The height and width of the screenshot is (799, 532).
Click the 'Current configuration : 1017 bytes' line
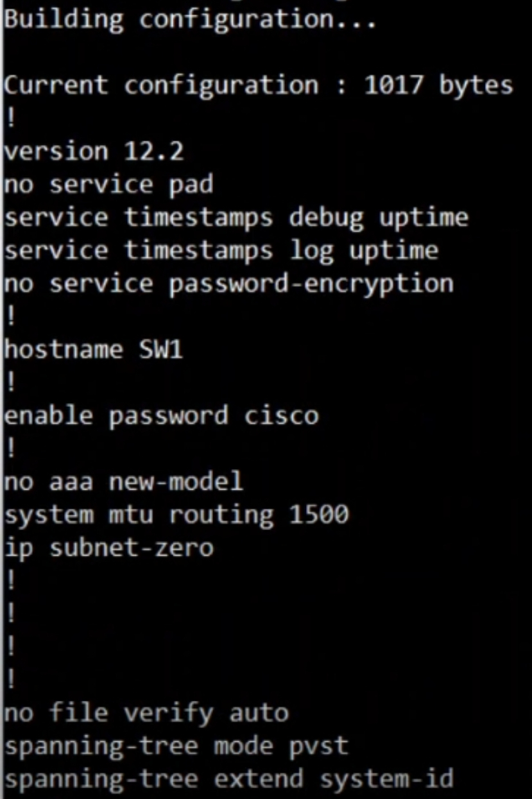tap(259, 85)
